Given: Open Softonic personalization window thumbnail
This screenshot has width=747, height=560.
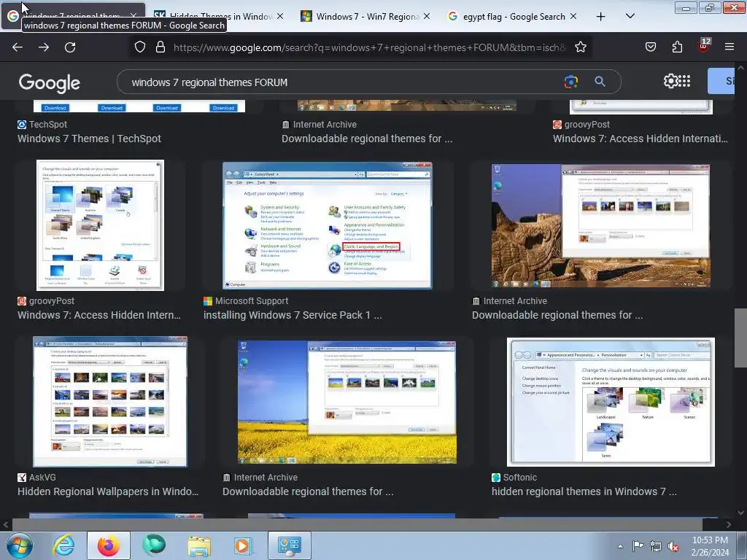Looking at the screenshot, I should [x=611, y=402].
